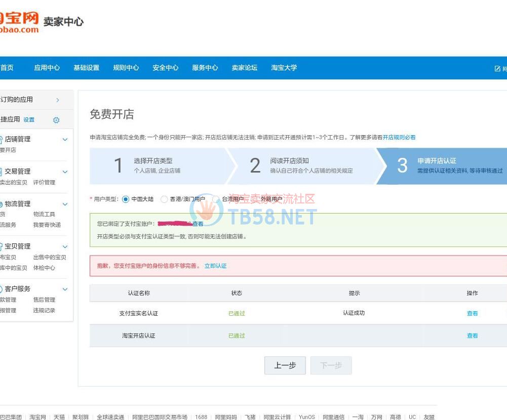Click 阿里巴巴国际交易市场 footer link
507x420 pixels.
160,417
